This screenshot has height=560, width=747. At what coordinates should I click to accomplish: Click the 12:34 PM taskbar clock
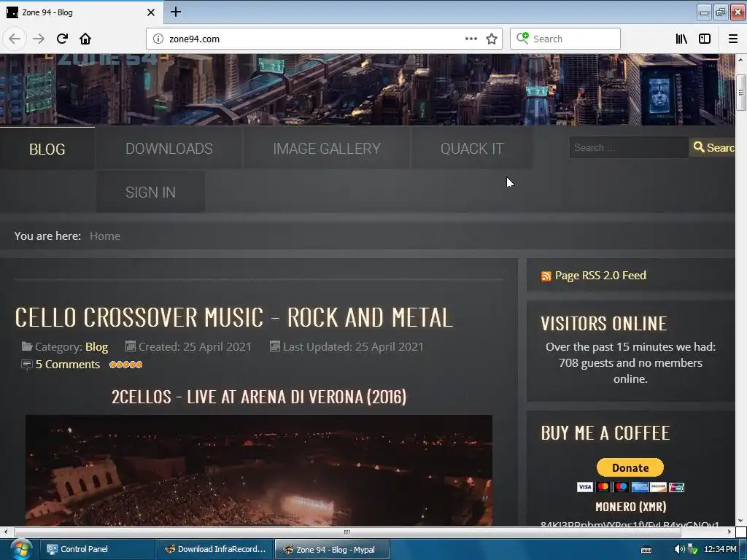point(720,549)
